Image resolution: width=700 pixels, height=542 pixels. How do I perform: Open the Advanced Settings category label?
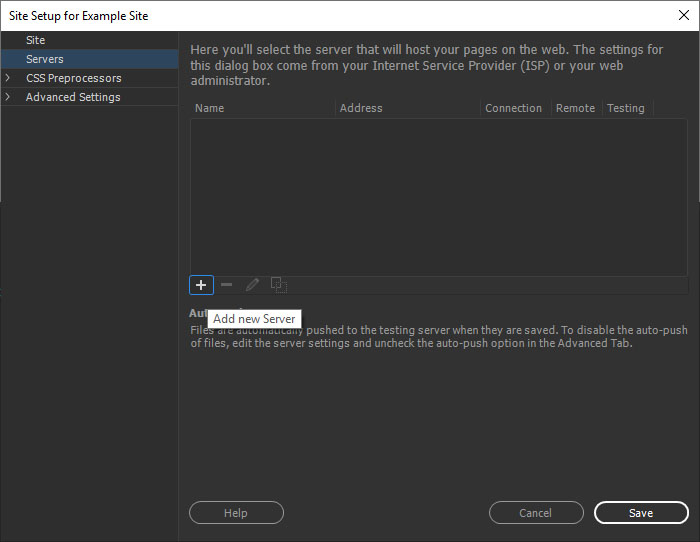point(73,97)
